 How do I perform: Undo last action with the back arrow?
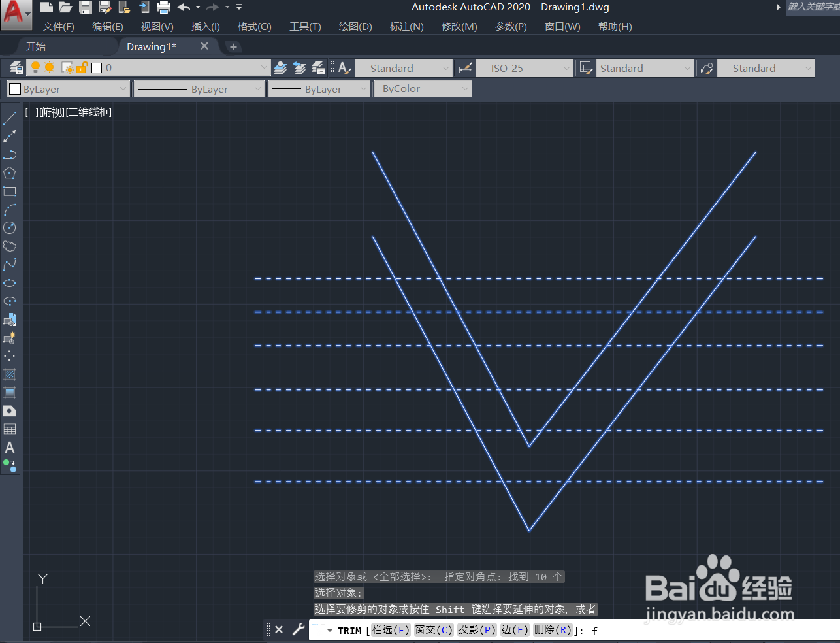click(184, 7)
